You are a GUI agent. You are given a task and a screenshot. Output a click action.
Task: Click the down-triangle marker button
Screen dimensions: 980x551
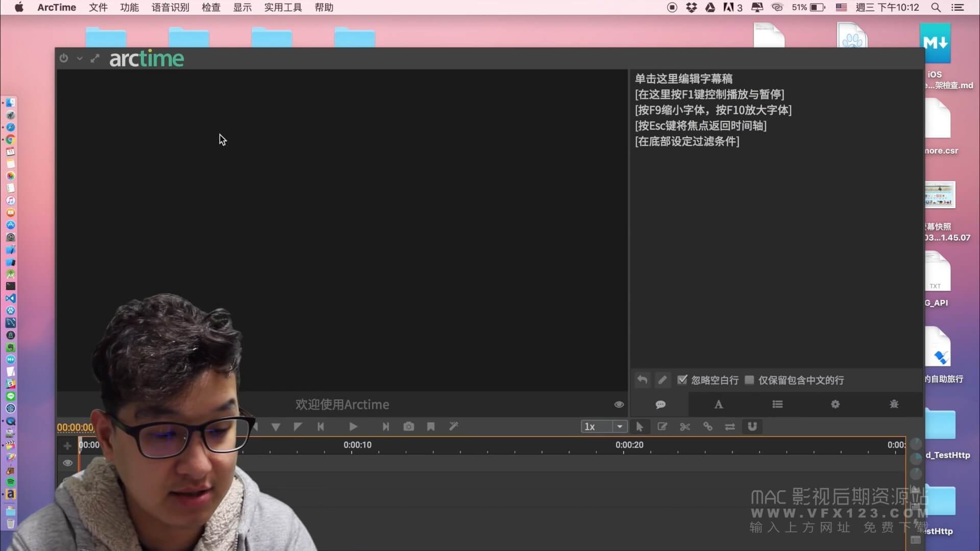(x=276, y=427)
